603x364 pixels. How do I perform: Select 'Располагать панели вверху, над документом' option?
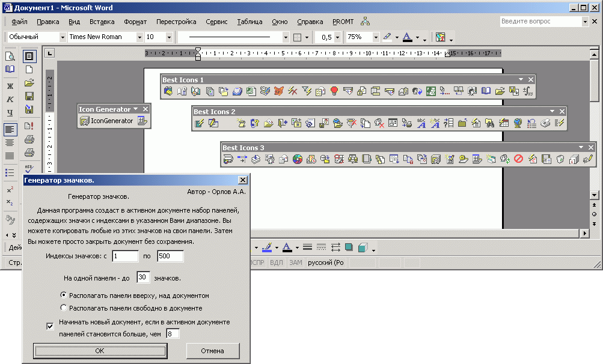[64, 296]
